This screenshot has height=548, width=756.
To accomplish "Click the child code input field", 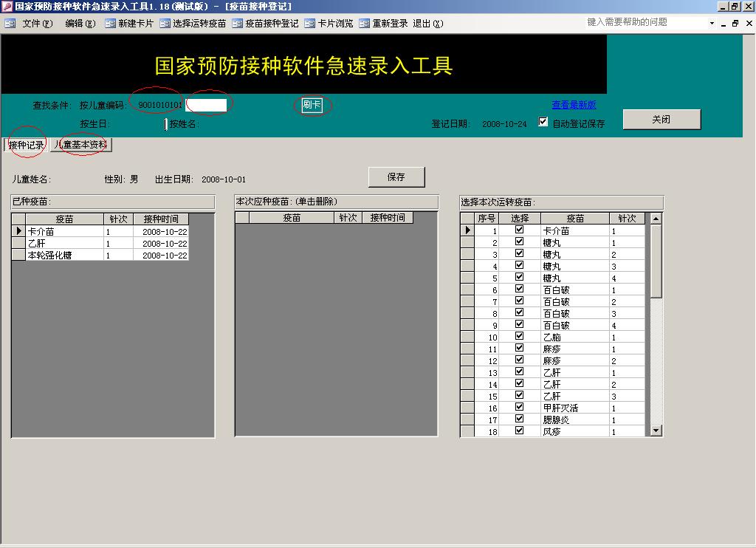I will pos(206,105).
